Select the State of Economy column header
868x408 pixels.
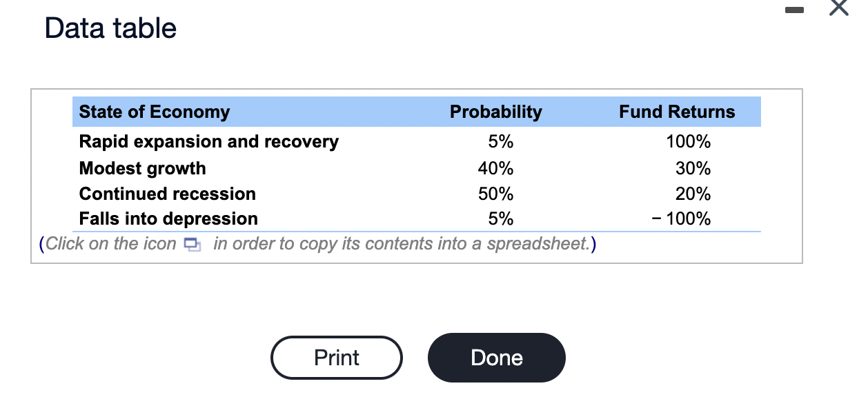click(x=153, y=112)
